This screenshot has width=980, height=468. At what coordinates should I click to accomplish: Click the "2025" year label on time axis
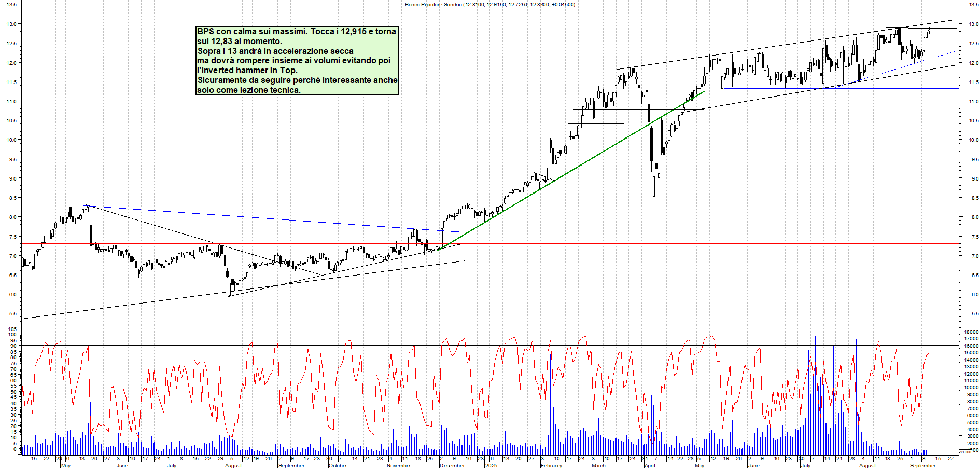coord(491,465)
